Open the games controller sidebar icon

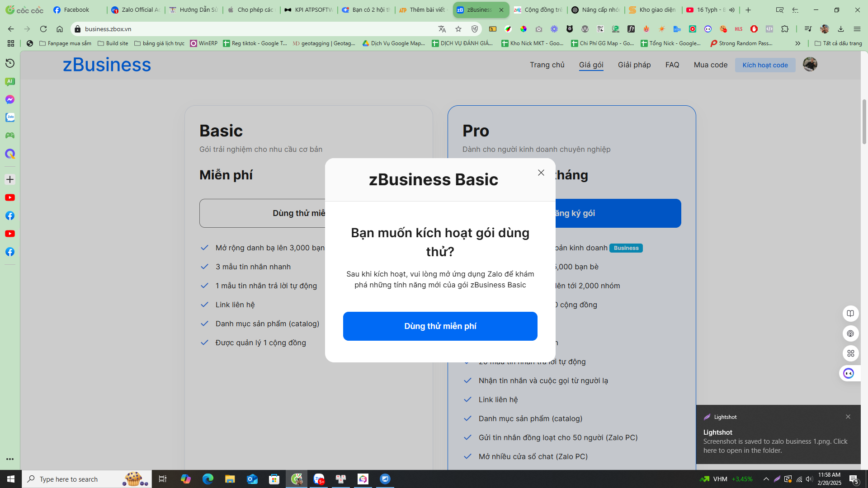point(10,136)
